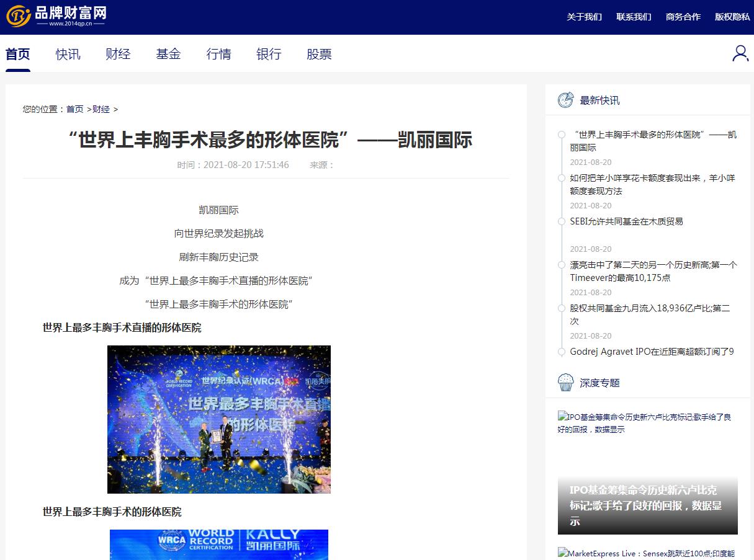
Task: Click the 凯丽国际 line in article body
Action: (x=219, y=210)
